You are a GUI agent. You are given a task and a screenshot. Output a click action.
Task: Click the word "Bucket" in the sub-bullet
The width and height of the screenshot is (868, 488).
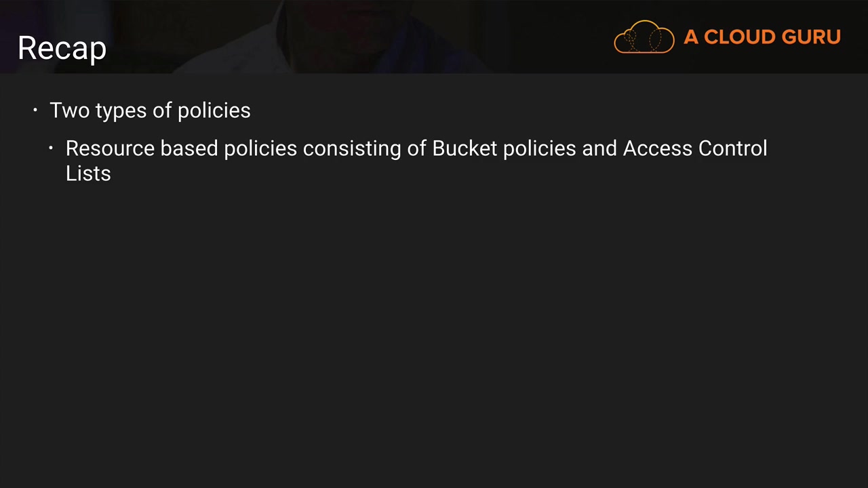[x=465, y=148]
